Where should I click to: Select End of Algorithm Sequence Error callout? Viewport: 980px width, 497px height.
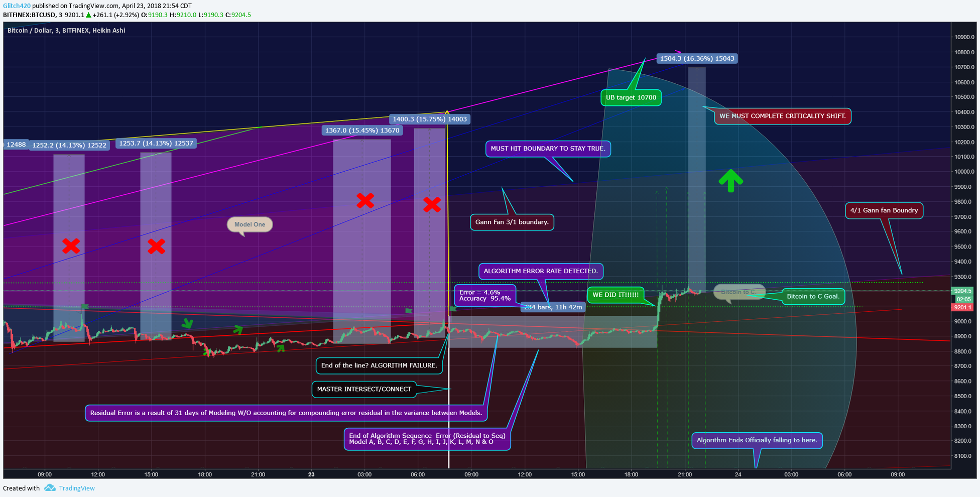[427, 439]
